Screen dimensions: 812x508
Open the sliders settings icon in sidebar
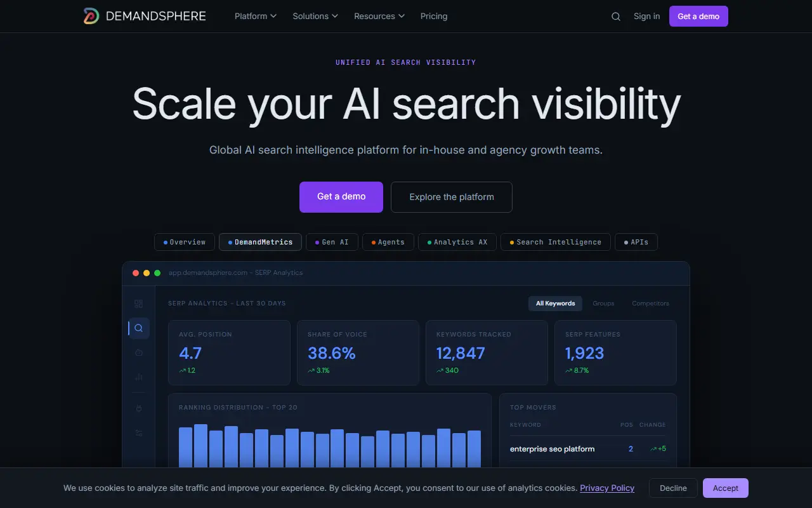click(x=139, y=433)
